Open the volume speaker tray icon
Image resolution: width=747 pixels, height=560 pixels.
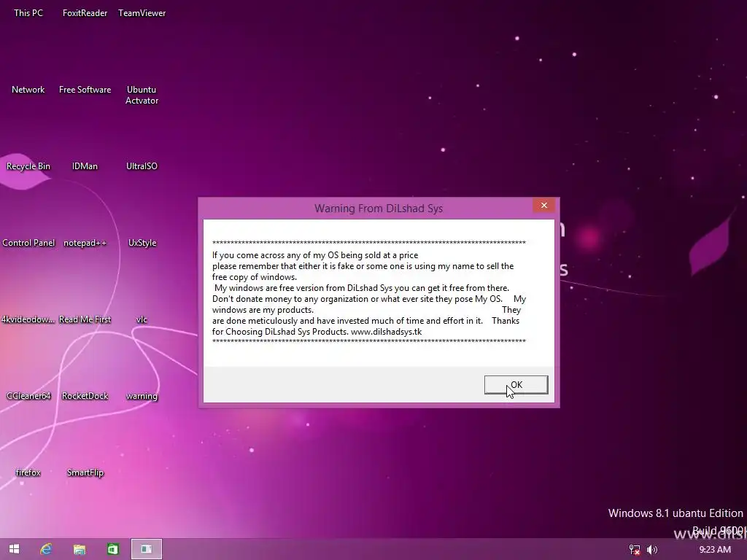pos(652,550)
